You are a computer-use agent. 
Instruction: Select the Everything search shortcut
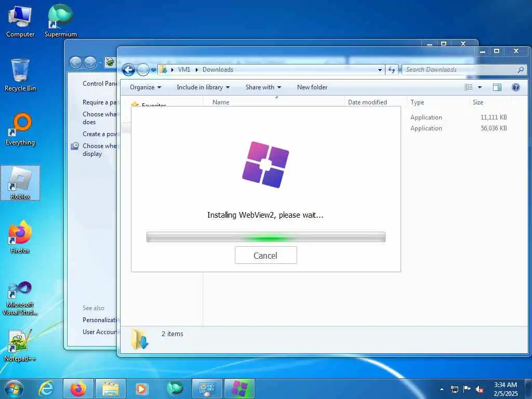click(20, 129)
